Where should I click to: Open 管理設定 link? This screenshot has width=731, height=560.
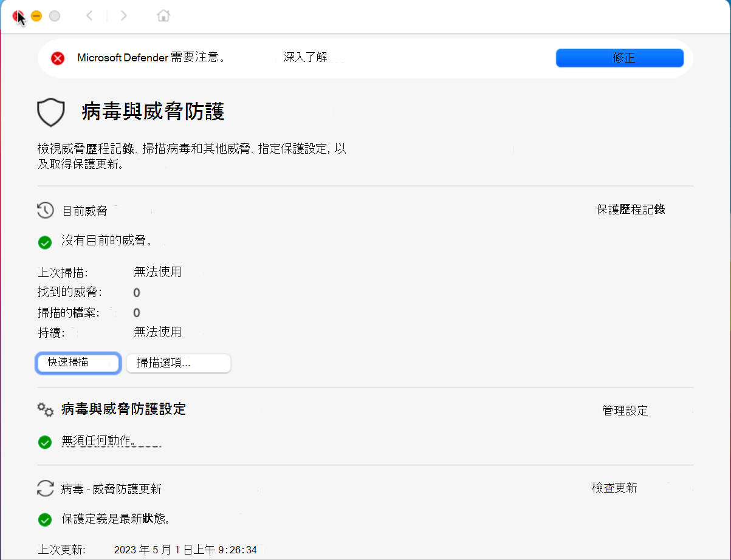pos(625,411)
